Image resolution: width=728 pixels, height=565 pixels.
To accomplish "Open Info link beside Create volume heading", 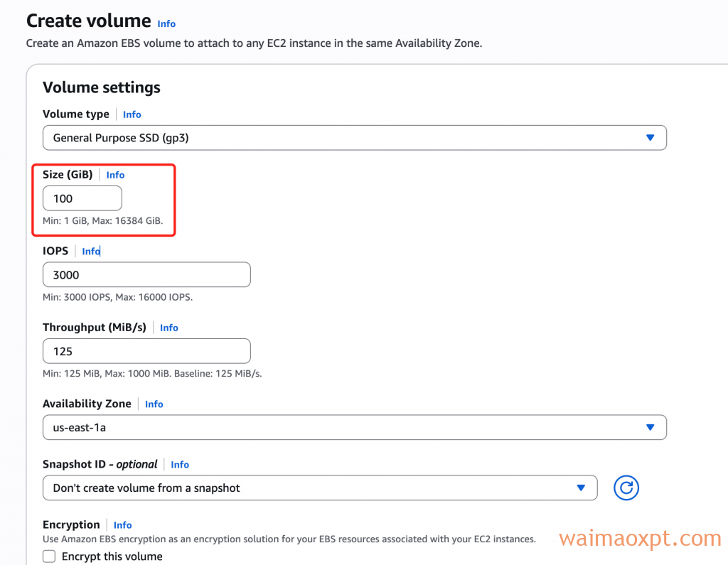I will (166, 23).
